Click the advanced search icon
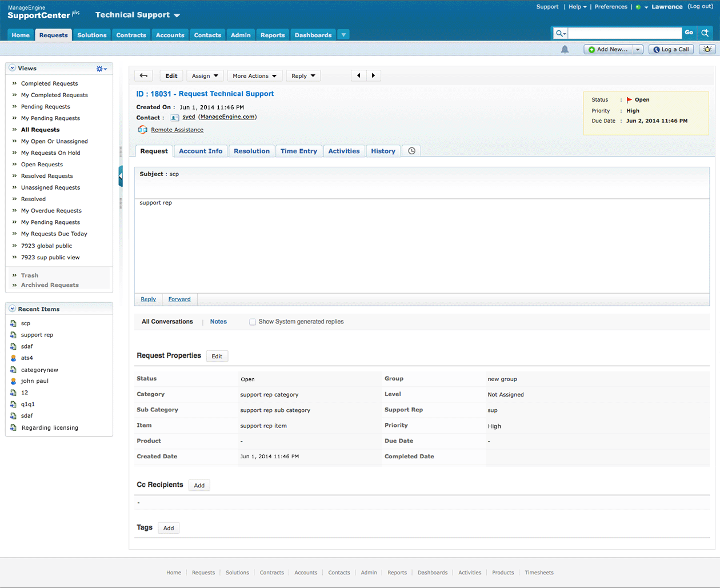 (705, 33)
